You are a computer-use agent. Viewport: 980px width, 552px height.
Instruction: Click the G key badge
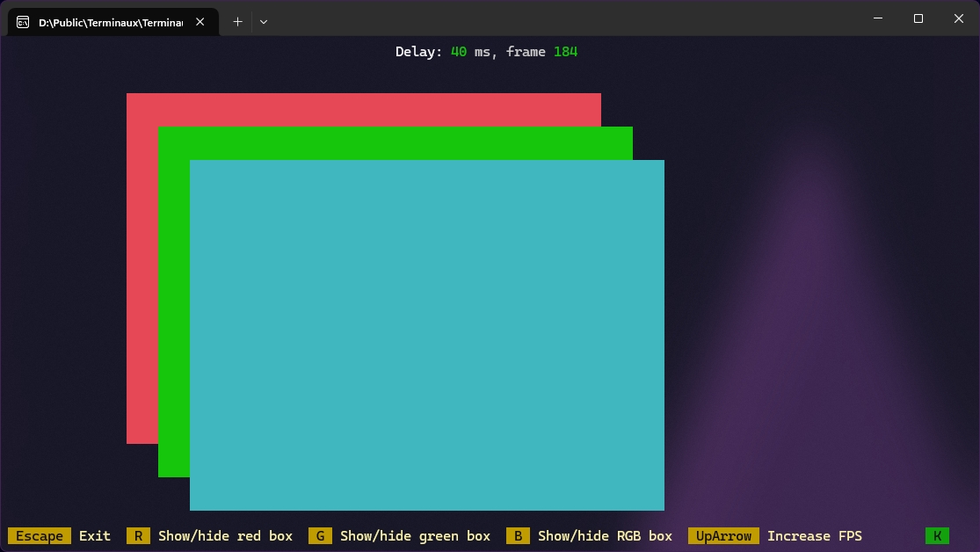pos(320,536)
